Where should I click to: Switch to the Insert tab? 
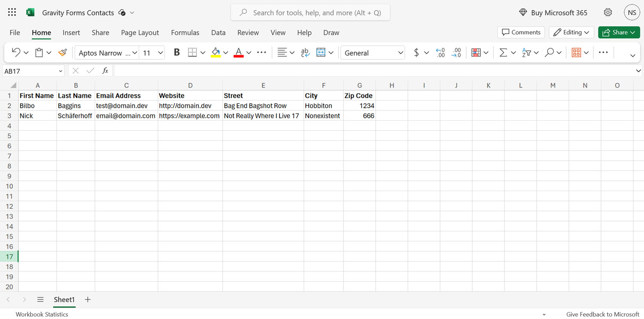pos(71,32)
